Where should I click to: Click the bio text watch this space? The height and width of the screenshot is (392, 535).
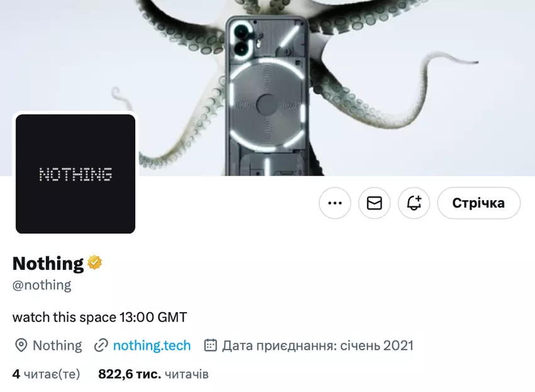(99, 317)
